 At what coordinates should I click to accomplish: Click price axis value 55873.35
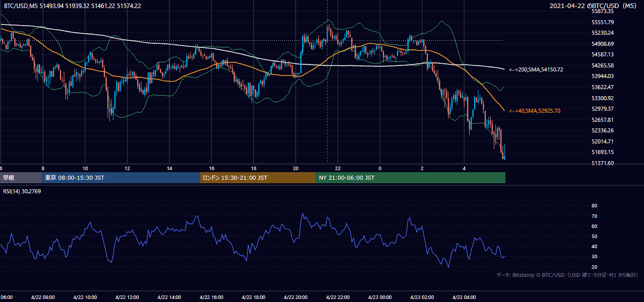coord(602,11)
